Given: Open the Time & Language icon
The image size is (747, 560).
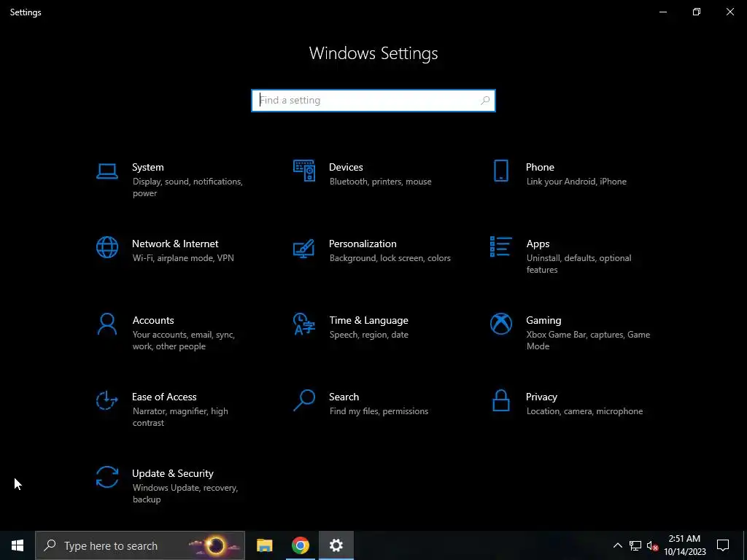Looking at the screenshot, I should [304, 324].
